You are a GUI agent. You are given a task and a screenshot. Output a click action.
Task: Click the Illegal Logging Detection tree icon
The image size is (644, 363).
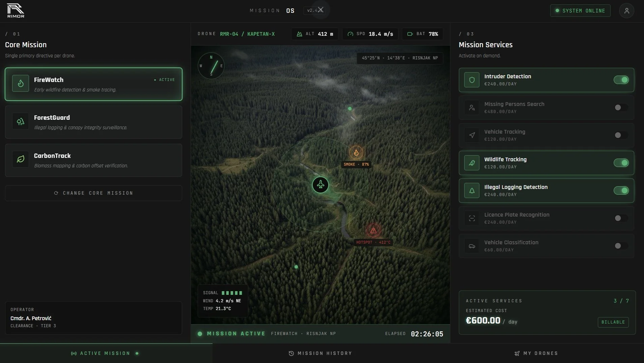(472, 191)
